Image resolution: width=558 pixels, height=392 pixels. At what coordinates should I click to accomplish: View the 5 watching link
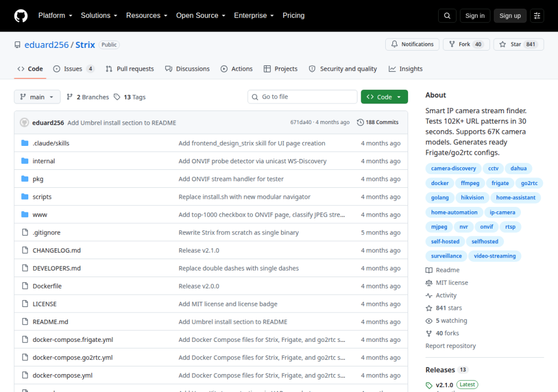click(446, 321)
